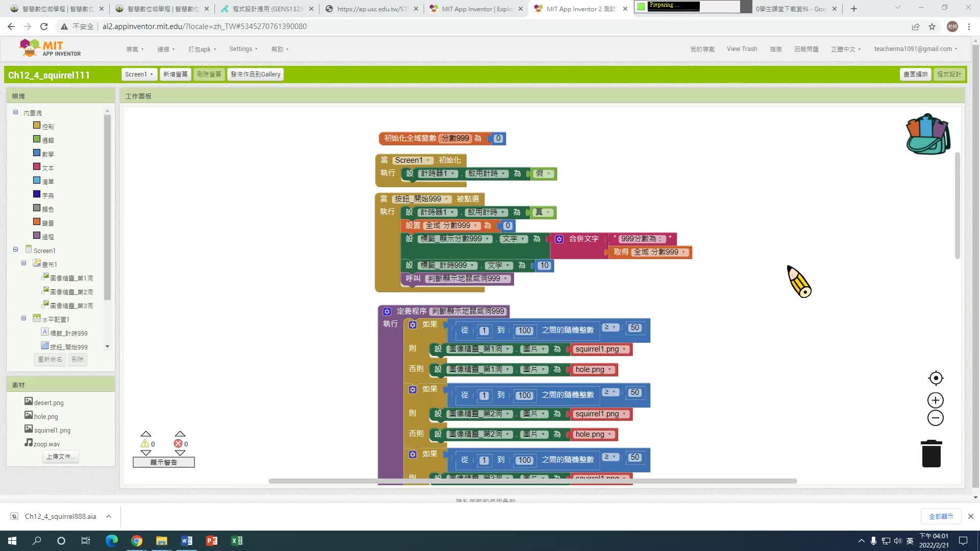
Task: Click the trash can icon
Action: tap(931, 454)
